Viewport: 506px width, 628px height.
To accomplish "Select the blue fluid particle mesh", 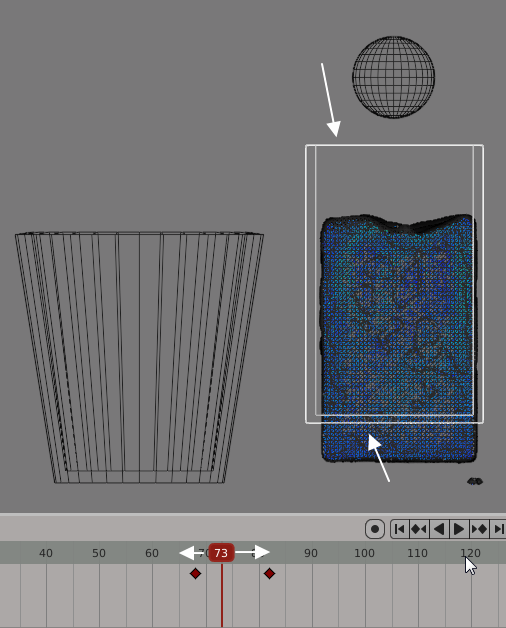I will (399, 338).
